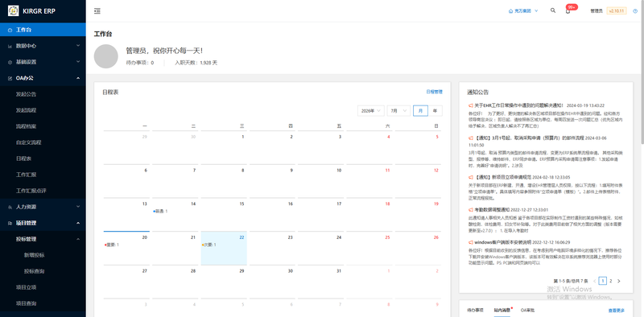The image size is (644, 317).
Task: Expand the 数据中心 menu chevron
Action: [78, 46]
